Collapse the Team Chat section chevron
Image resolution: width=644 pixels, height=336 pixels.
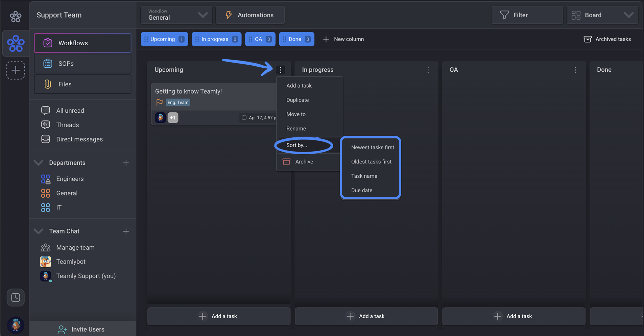(39, 231)
